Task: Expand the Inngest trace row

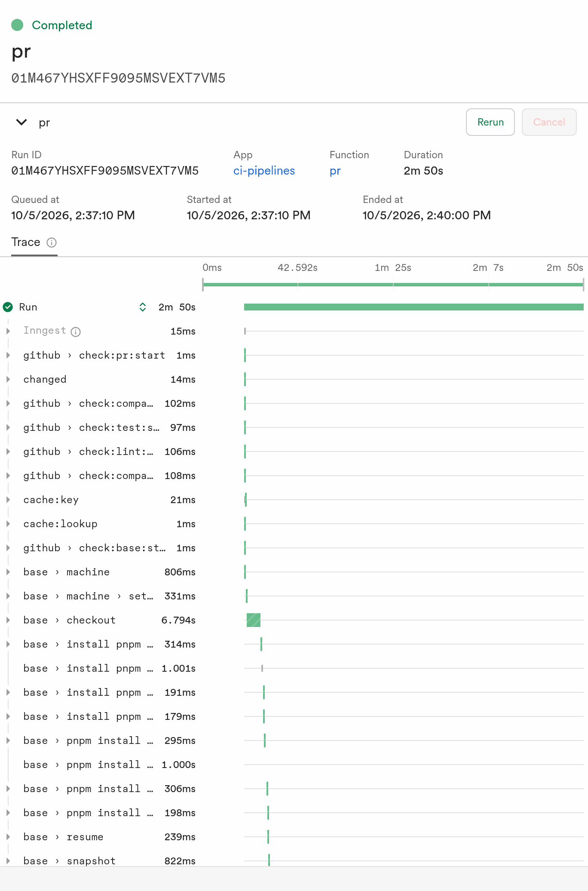Action: tap(8, 331)
